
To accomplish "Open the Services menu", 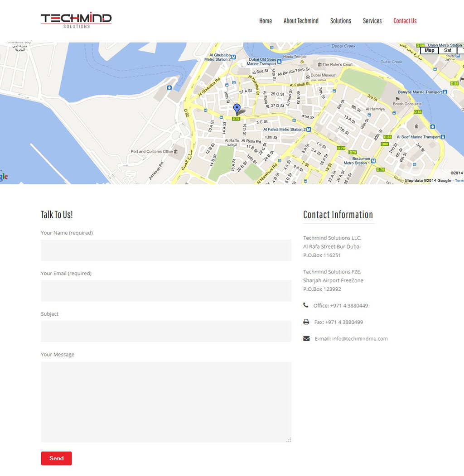I will (x=372, y=21).
